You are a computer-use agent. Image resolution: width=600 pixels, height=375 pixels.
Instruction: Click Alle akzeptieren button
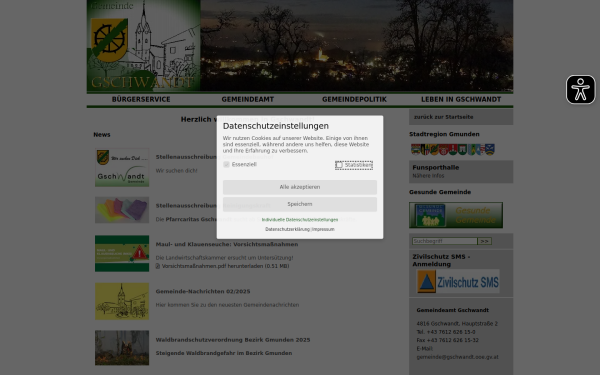300,187
